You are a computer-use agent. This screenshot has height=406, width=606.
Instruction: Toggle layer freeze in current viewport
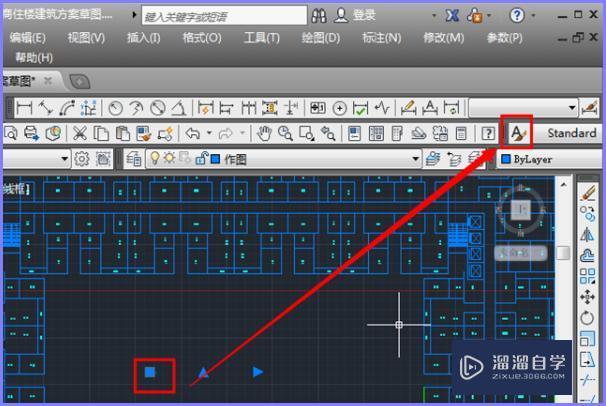tap(185, 158)
